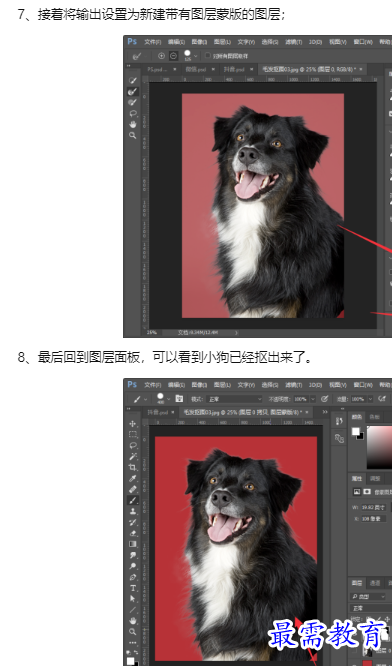The image size is (392, 666).
Task: Toggle airbrush build-up effects
Action: point(381,399)
